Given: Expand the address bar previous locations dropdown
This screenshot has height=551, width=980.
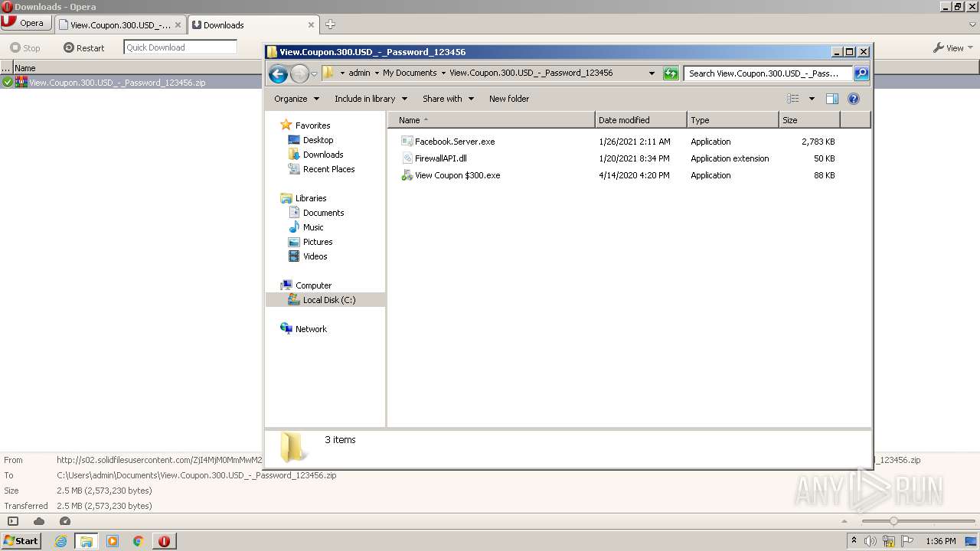Looking at the screenshot, I should tap(652, 73).
